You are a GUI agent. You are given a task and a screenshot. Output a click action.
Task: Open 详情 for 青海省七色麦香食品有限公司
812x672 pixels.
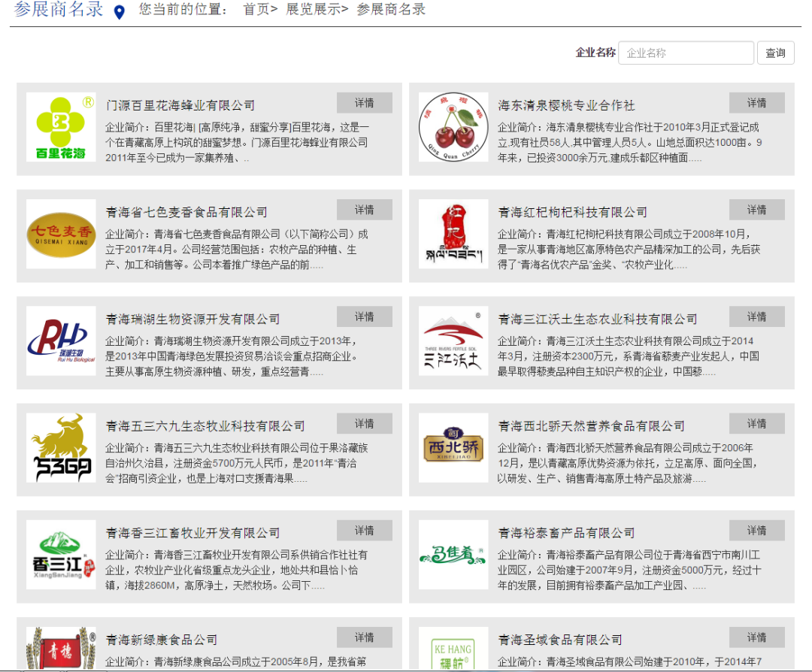(365, 210)
